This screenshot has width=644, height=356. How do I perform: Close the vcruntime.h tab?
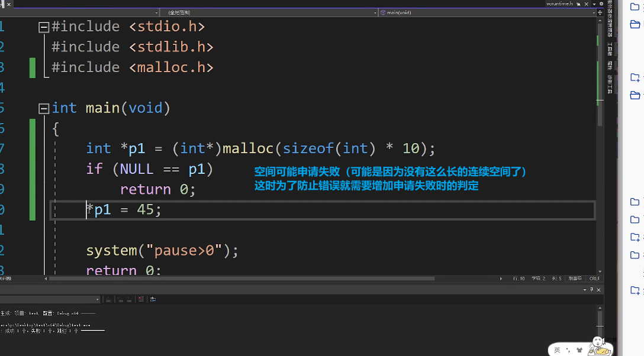coord(586,4)
